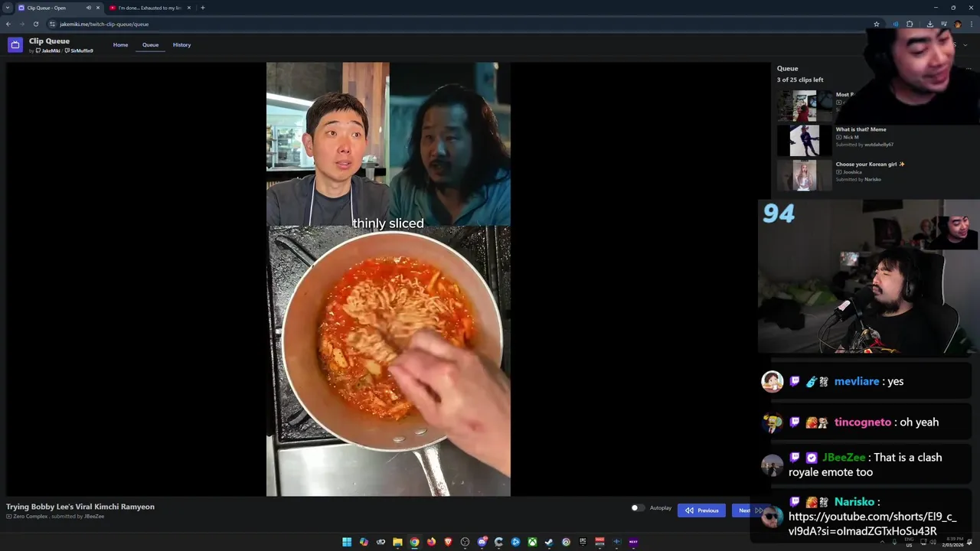Open the Copilot taskbar icon
Viewport: 980px width, 551px height.
tap(364, 542)
